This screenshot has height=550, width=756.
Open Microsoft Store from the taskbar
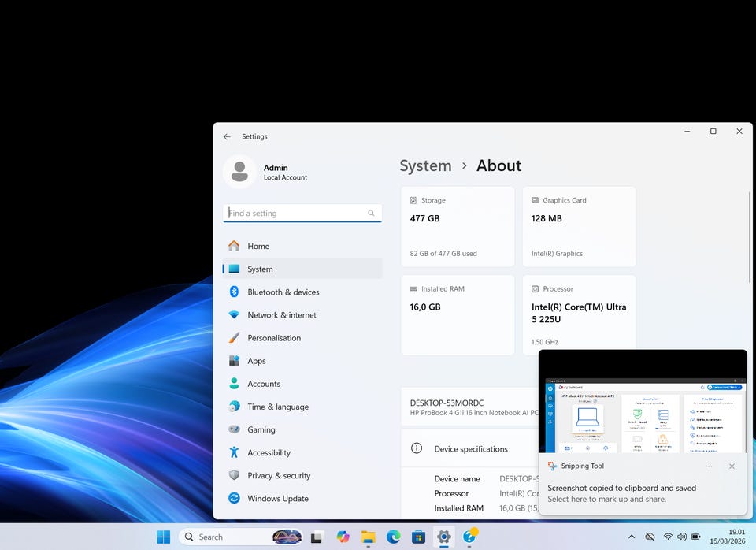418,537
